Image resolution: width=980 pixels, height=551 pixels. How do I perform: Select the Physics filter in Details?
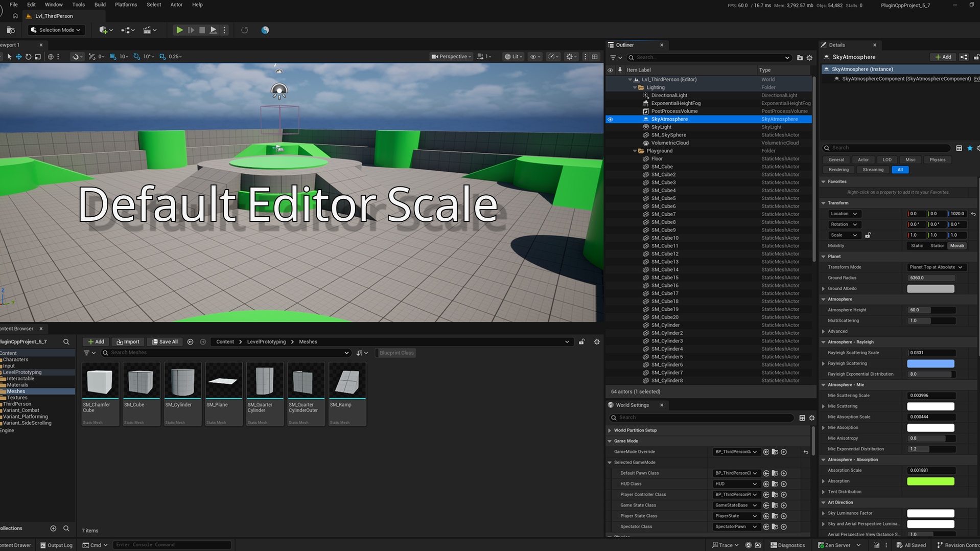point(937,160)
